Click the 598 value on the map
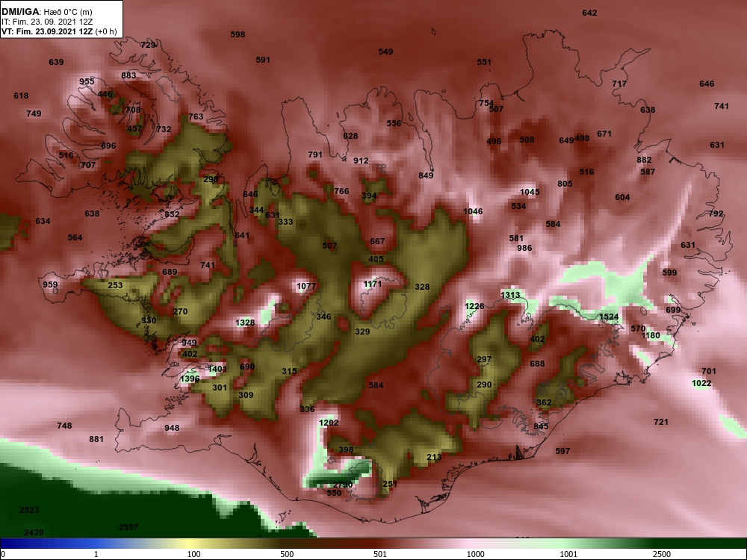Viewport: 747px width, 560px height. coord(238,34)
